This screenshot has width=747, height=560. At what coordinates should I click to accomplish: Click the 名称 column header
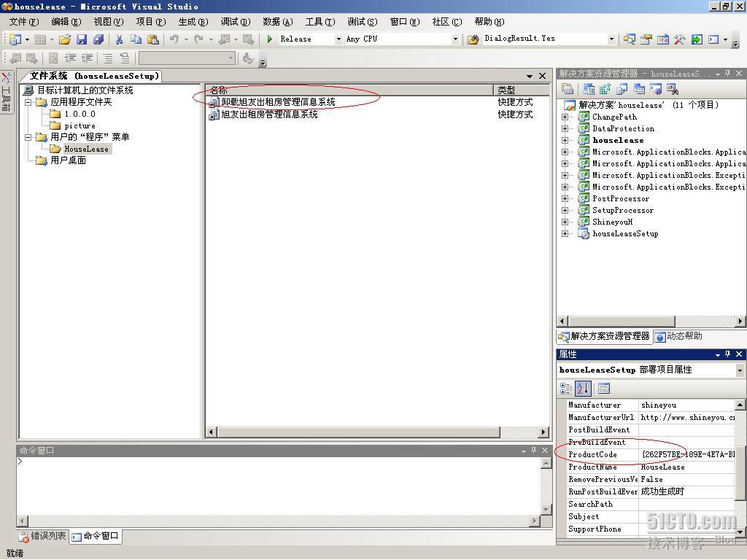[x=349, y=90]
